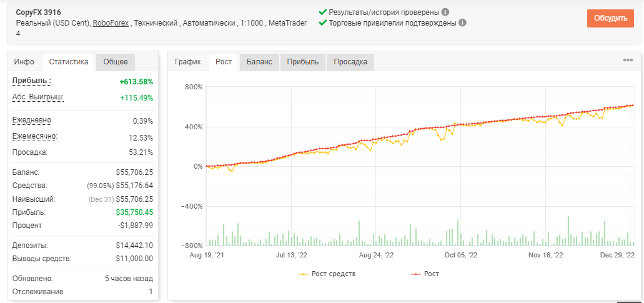
Task: Select the +613.58% profit value
Action: pyautogui.click(x=136, y=82)
